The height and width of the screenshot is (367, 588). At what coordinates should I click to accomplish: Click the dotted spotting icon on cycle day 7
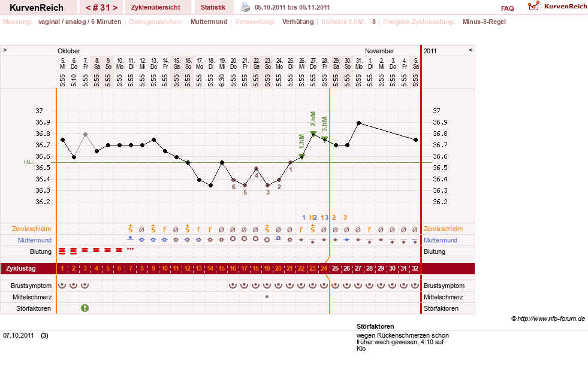[131, 248]
